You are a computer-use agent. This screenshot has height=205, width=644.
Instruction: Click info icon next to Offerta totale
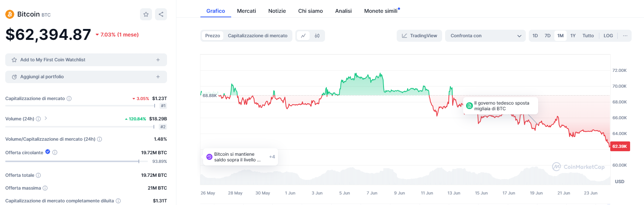38,175
